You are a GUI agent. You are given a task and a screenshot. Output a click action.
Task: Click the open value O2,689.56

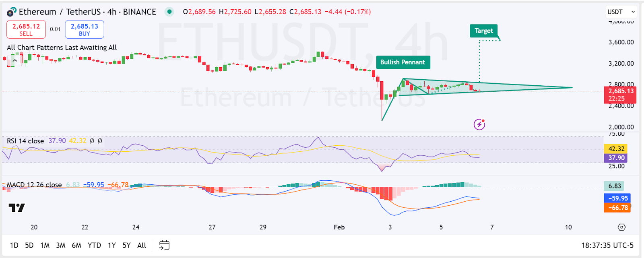pos(199,12)
